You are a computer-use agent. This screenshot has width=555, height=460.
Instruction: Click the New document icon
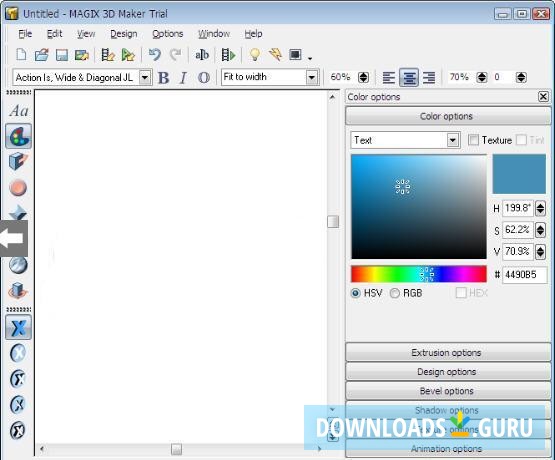(x=21, y=55)
